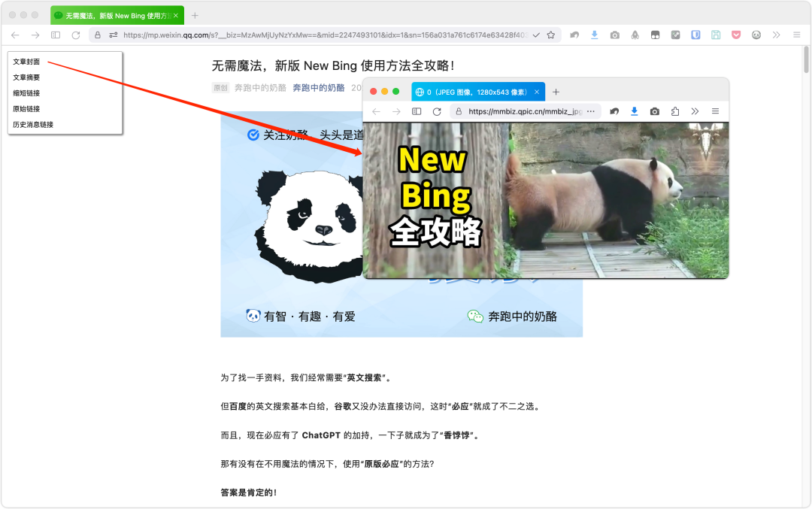This screenshot has height=509, width=812.
Task: Open the Bitwarden shield extension
Action: [x=695, y=35]
